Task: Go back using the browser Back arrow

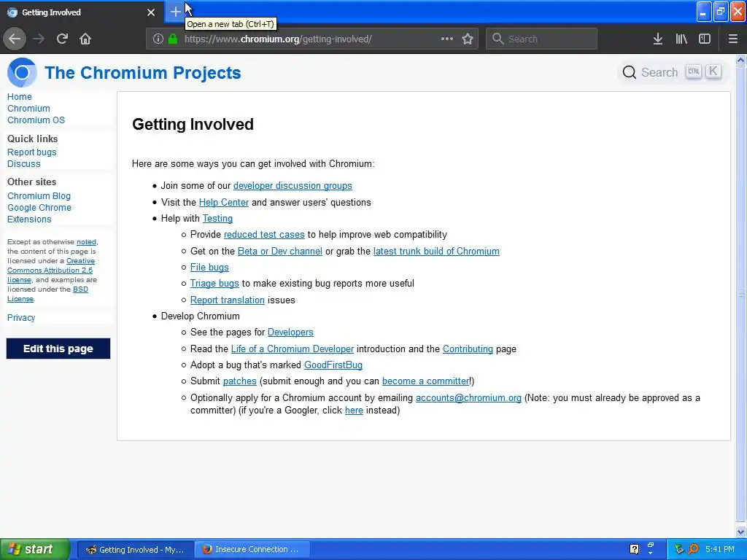Action: (15, 39)
